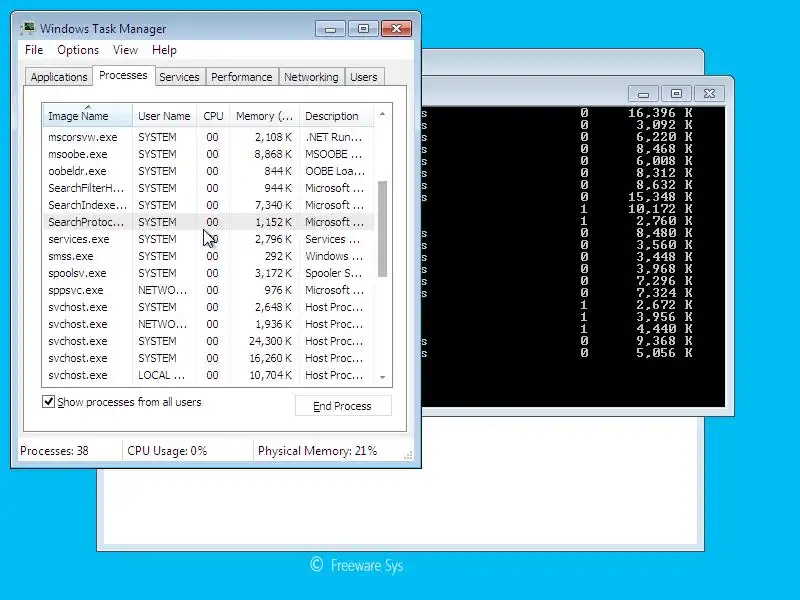Open the Help menu
Screen dimensions: 800x600
[x=164, y=50]
